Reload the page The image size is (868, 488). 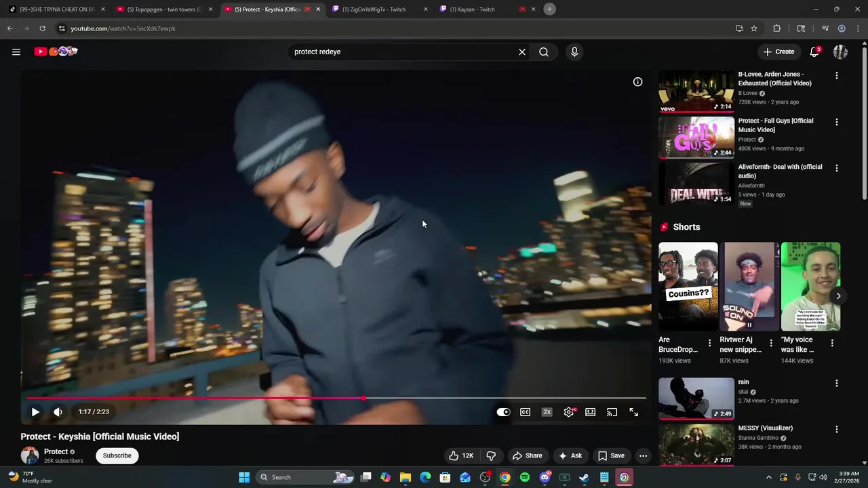tap(42, 28)
